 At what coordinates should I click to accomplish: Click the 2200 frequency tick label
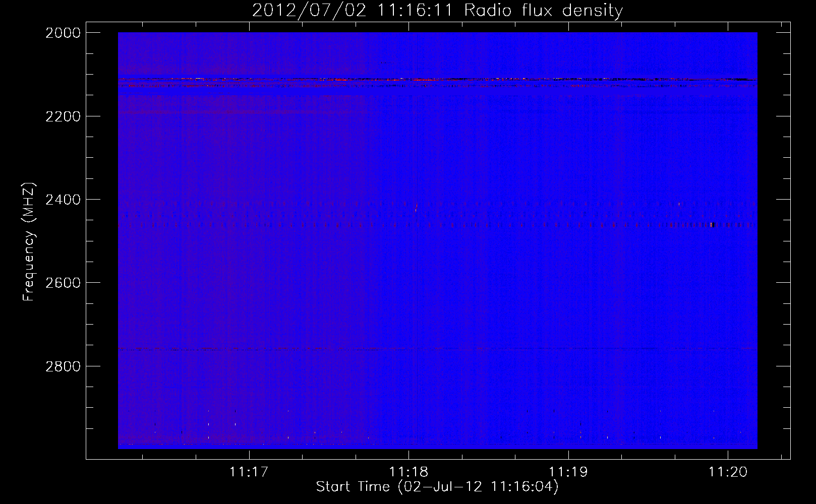pyautogui.click(x=63, y=116)
